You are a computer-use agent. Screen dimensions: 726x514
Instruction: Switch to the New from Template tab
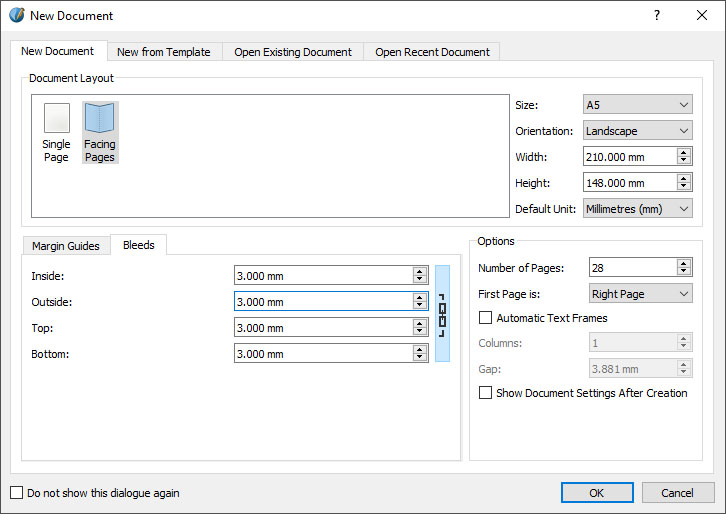pos(163,52)
